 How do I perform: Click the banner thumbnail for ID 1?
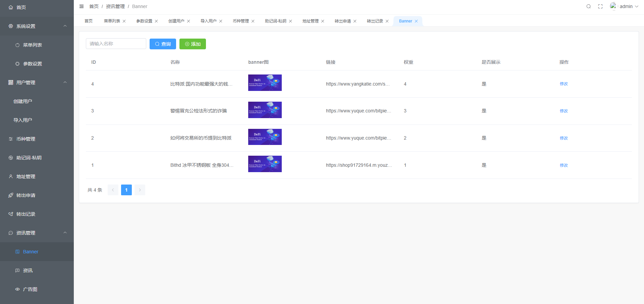click(x=265, y=164)
